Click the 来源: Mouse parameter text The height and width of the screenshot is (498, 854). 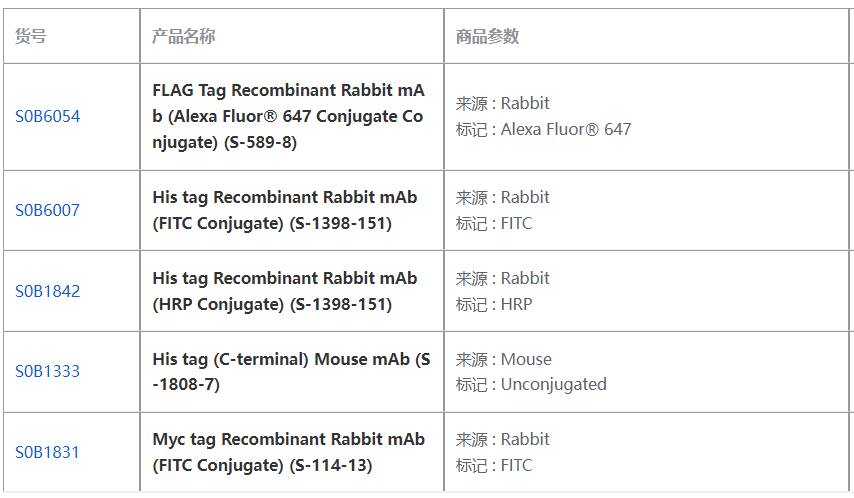503,359
